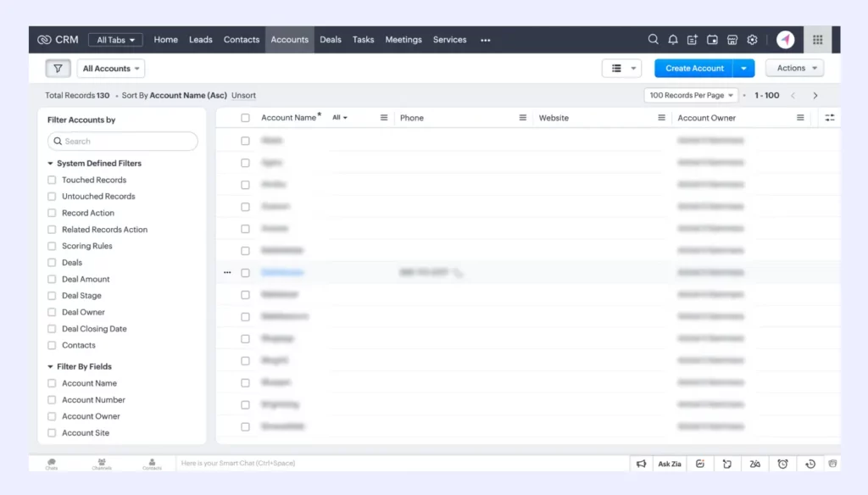868x495 pixels.
Task: Select the checkbox for the highlighted account row
Action: pyautogui.click(x=245, y=272)
